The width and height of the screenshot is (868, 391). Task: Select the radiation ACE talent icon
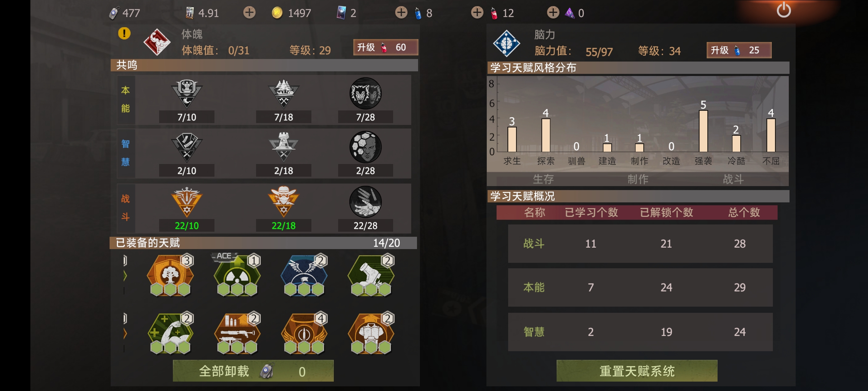point(237,276)
